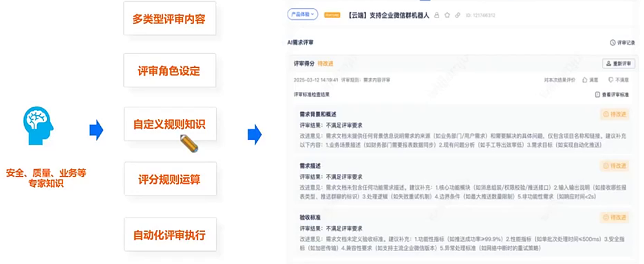Click the copy link chain icon
This screenshot has width=644, height=264.
pyautogui.click(x=457, y=15)
